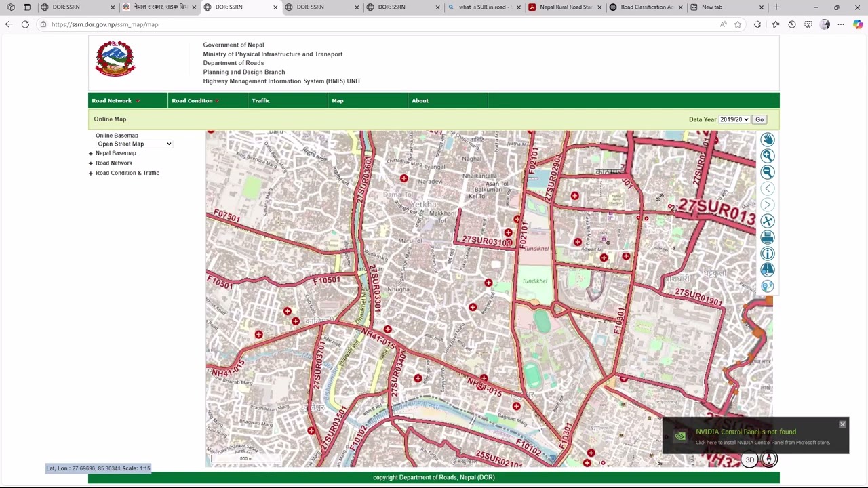Image resolution: width=868 pixels, height=488 pixels.
Task: Switch to the Nepali-titled government tab
Action: point(161,7)
